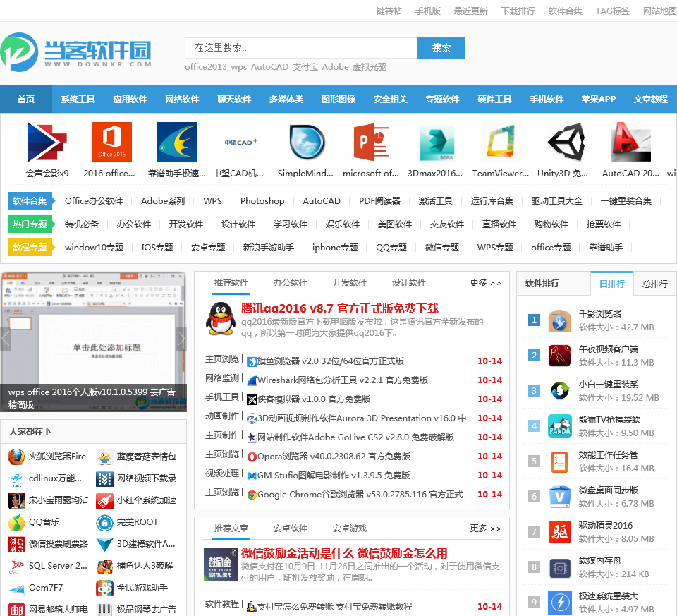The image size is (677, 616).
Task: Switch to the 办公软件 tab
Action: pyautogui.click(x=290, y=283)
